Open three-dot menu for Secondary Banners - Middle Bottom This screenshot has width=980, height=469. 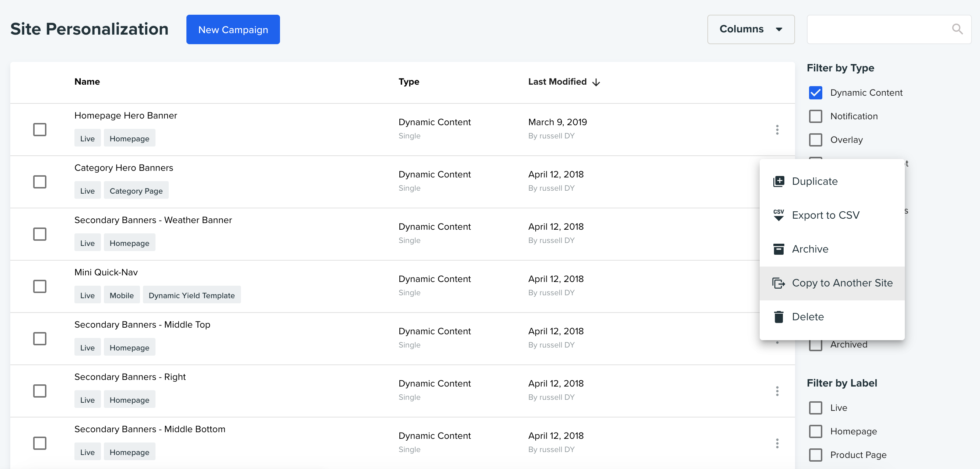pos(777,443)
